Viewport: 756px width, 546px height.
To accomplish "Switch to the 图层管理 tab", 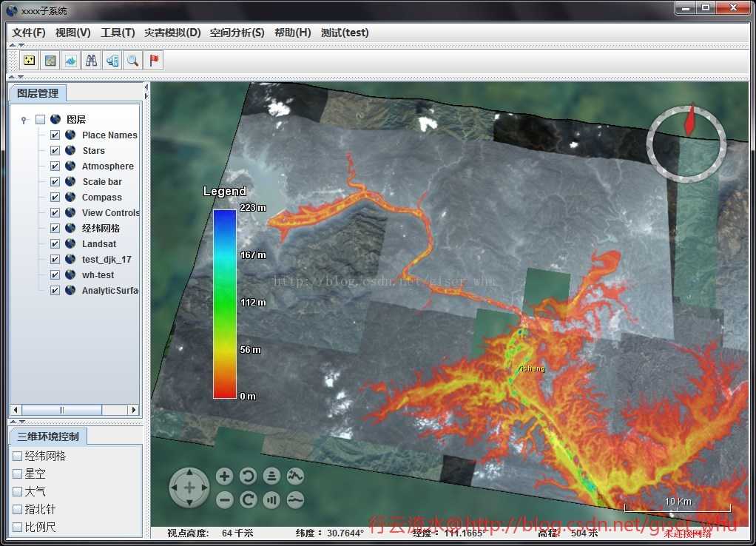I will point(38,93).
